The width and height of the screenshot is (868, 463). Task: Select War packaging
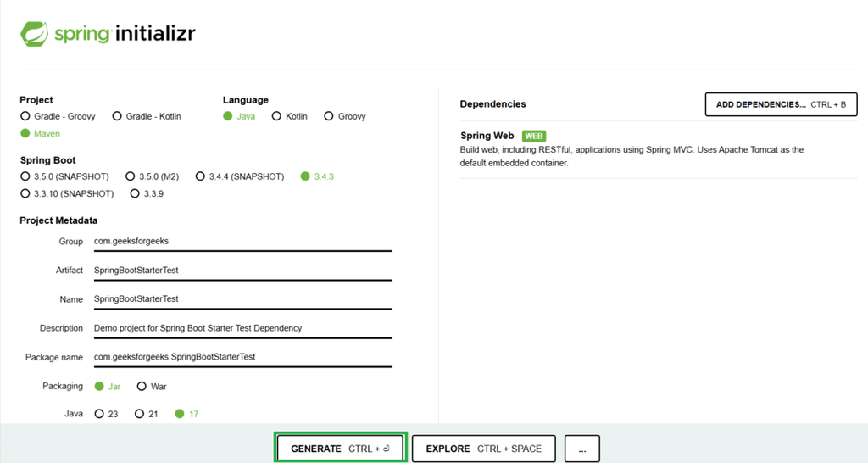click(152, 387)
